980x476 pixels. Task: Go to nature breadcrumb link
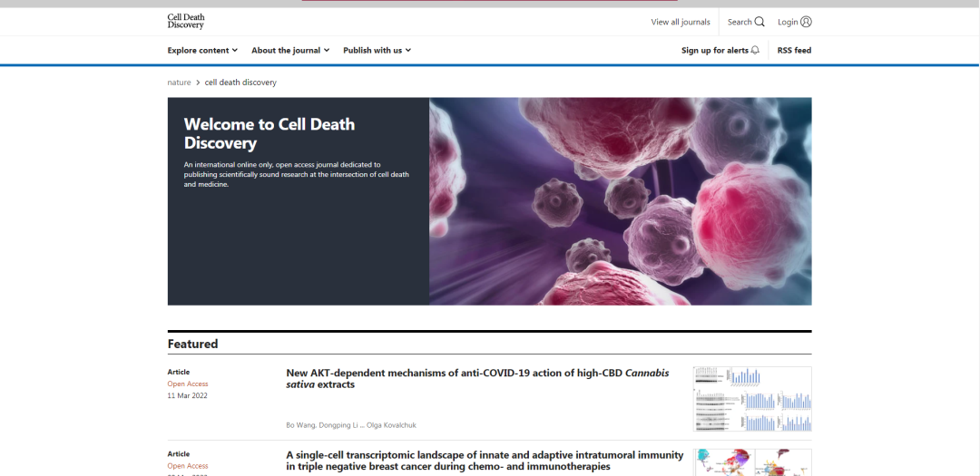pos(179,83)
